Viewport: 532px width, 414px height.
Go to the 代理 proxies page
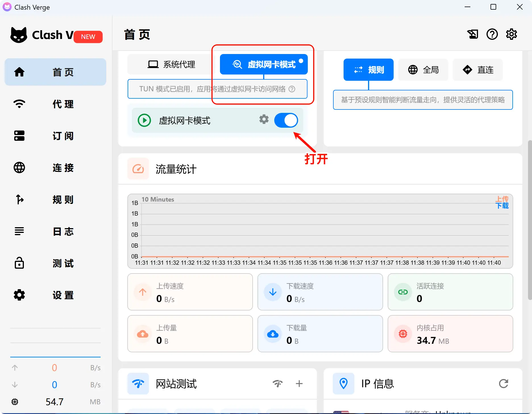point(55,104)
